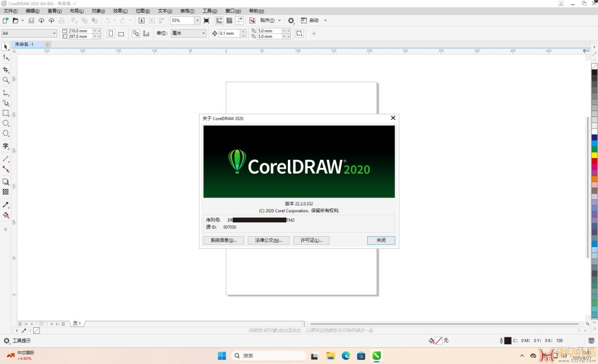The height and width of the screenshot is (364, 598).
Task: Select the Color Eyedropper tool
Action: pyautogui.click(x=6, y=205)
